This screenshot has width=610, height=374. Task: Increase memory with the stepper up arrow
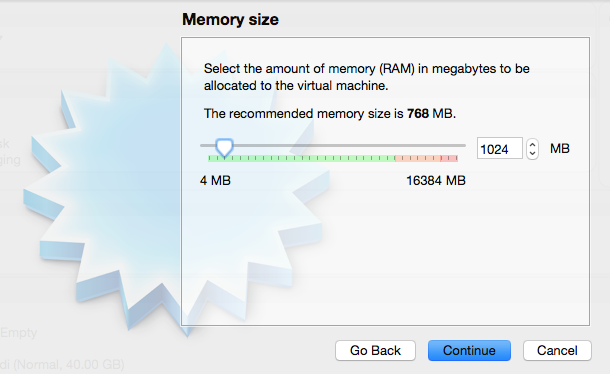(533, 145)
